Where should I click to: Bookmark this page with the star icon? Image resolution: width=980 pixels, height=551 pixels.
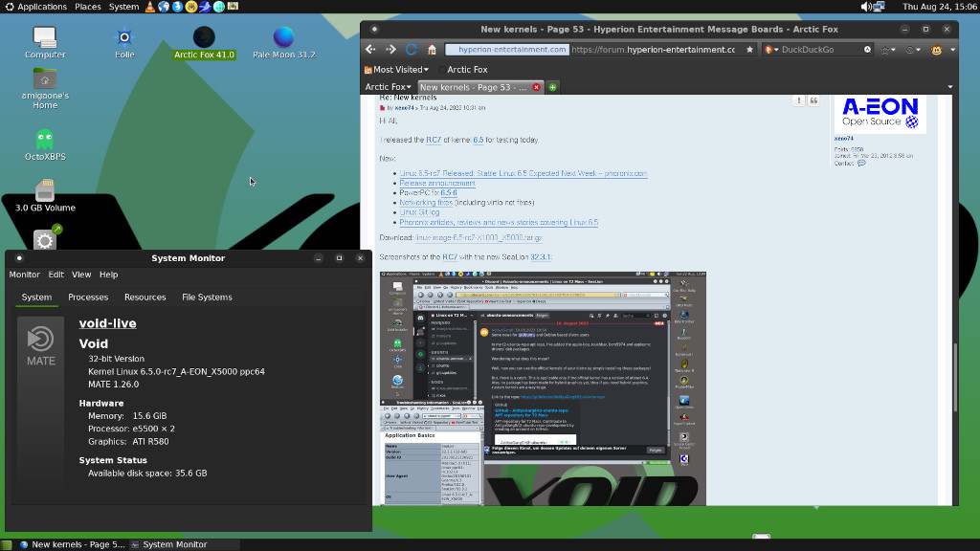(x=749, y=50)
